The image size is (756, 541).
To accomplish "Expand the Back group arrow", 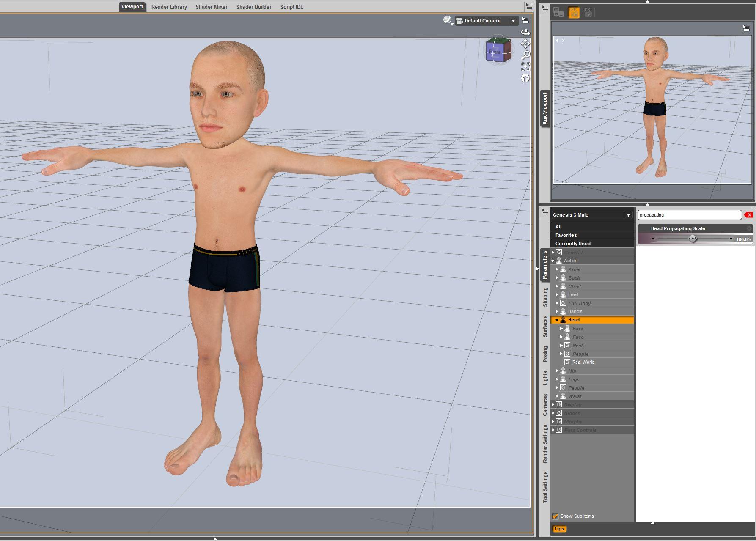I will coord(557,277).
